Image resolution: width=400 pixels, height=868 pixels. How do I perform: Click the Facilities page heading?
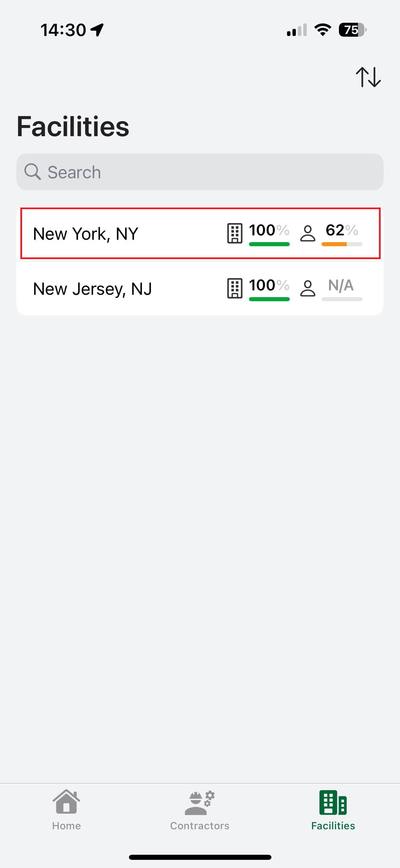click(x=73, y=126)
